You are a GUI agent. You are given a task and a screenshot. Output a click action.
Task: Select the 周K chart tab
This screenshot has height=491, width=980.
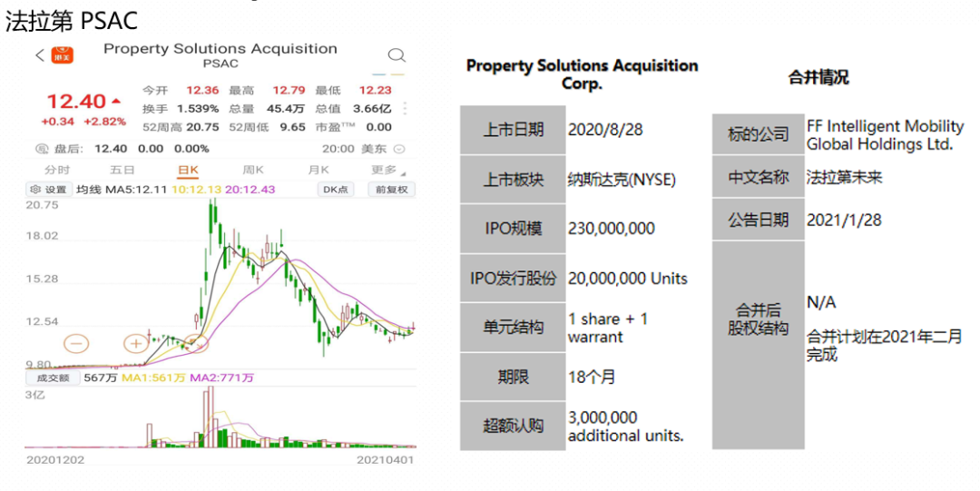point(253,170)
